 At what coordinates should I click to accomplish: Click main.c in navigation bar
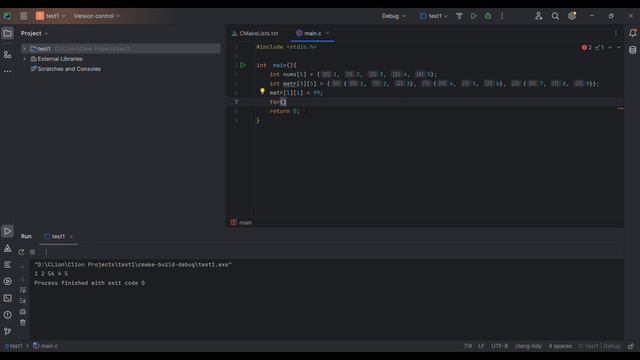coord(45,346)
